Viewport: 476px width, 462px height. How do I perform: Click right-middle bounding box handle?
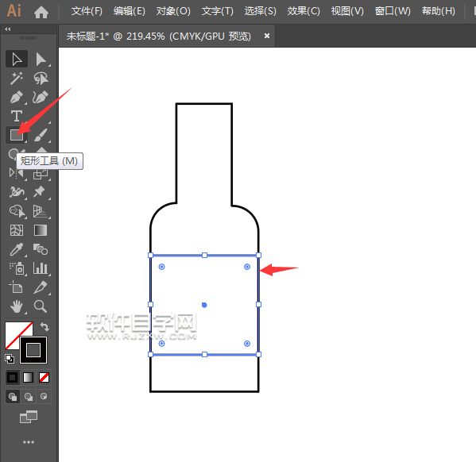[x=258, y=304]
